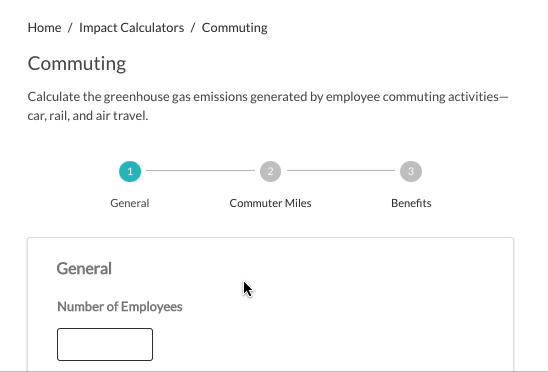This screenshot has height=372, width=548.
Task: Jump to the step 2 circle
Action: 271,171
